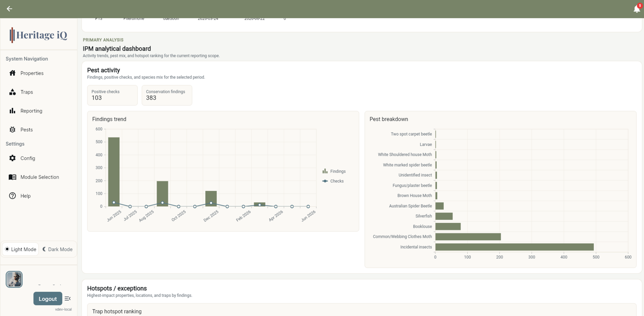Open Pests navigation item
The width and height of the screenshot is (644, 316).
click(x=38, y=130)
